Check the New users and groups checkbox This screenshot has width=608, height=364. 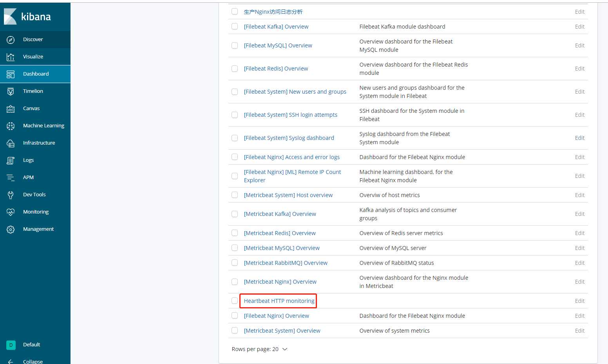coord(235,92)
